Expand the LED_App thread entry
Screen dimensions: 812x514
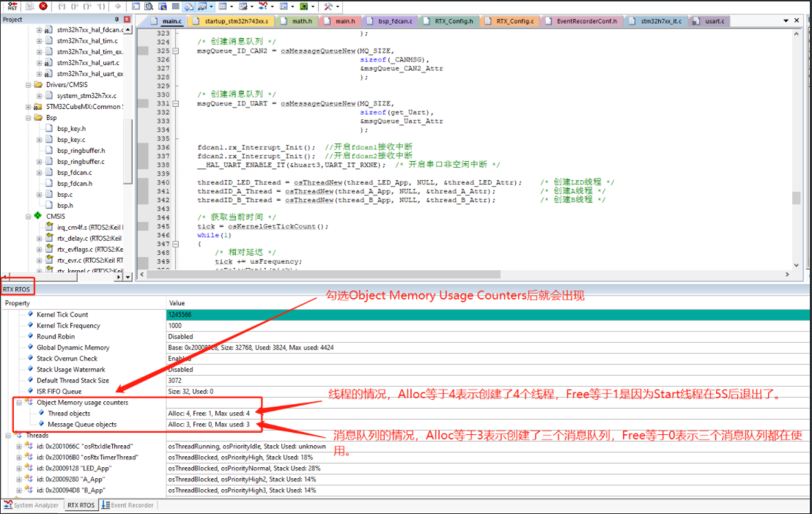pos(18,466)
